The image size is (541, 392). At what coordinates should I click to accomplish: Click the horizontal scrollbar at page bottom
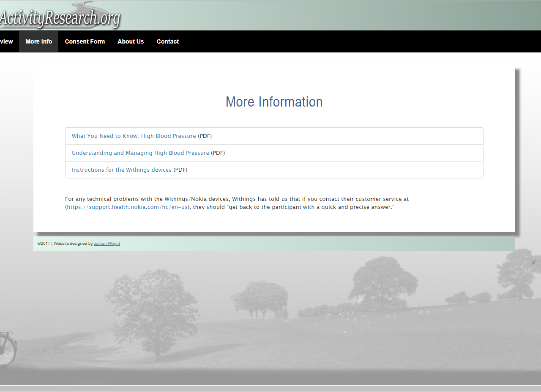(x=270, y=388)
